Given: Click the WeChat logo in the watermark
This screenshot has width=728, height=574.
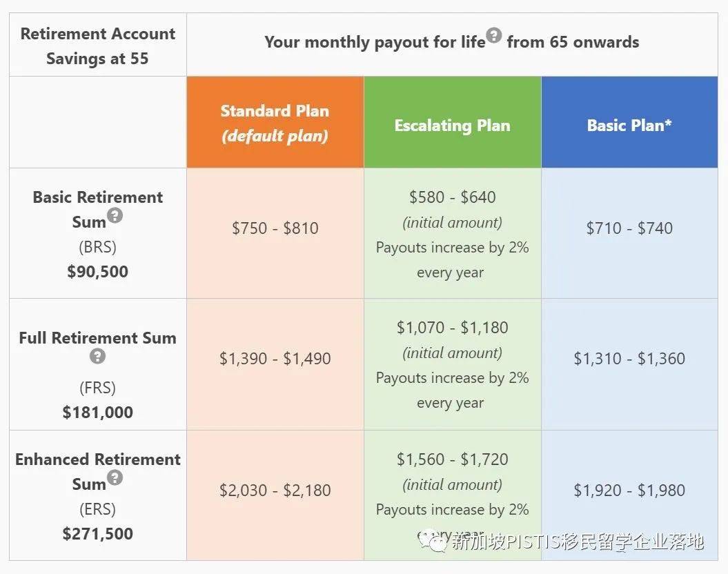Looking at the screenshot, I should (435, 541).
